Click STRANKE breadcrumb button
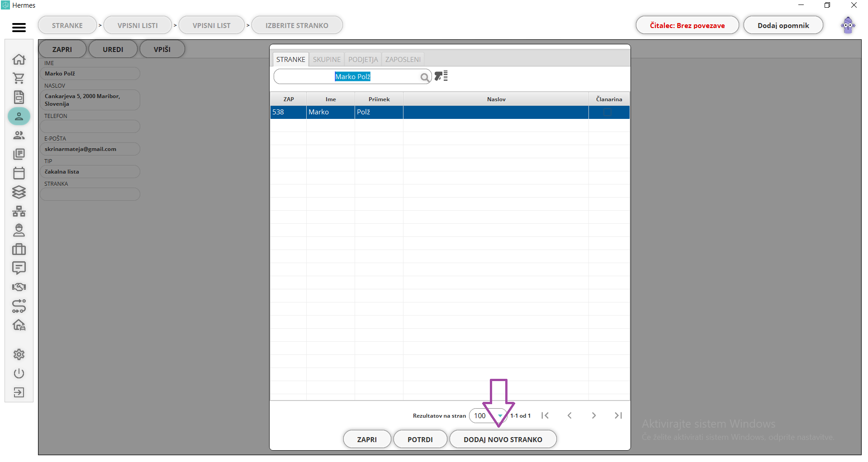Screen dimensions: 868x462 [x=67, y=25]
